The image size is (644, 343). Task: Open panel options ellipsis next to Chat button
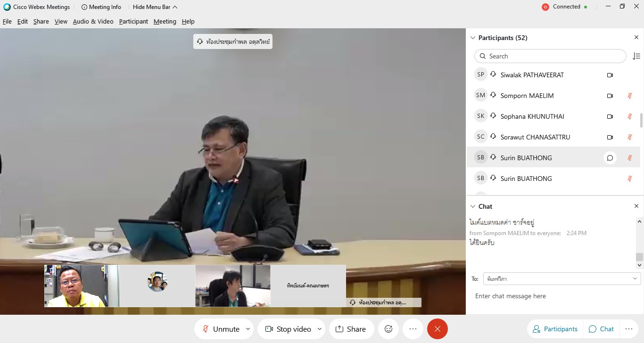tap(628, 329)
